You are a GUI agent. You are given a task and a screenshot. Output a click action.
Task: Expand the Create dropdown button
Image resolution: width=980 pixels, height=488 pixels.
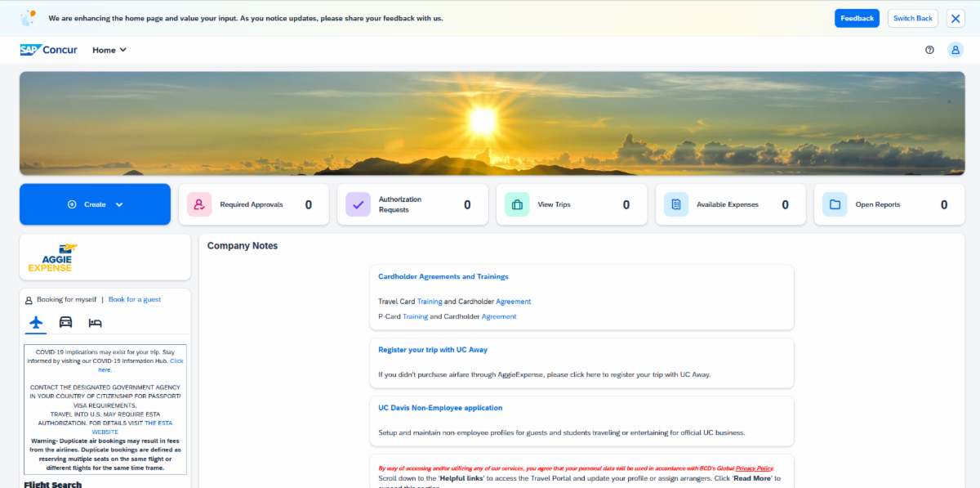95,204
